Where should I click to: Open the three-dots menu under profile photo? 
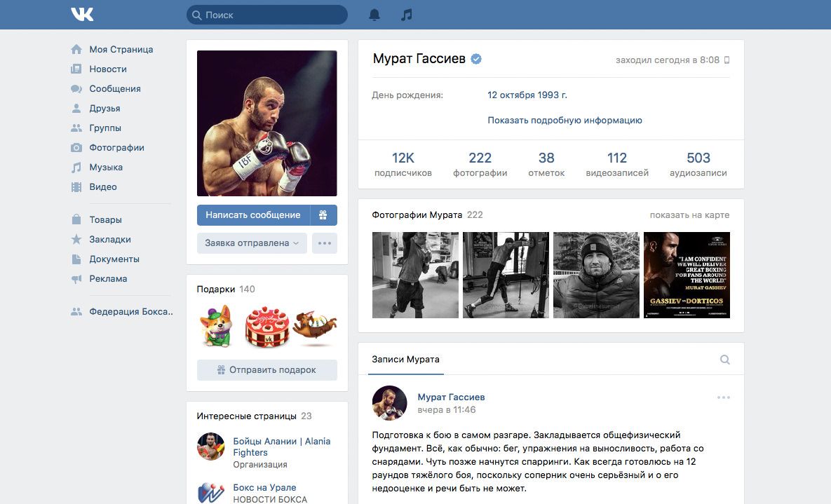click(x=325, y=243)
